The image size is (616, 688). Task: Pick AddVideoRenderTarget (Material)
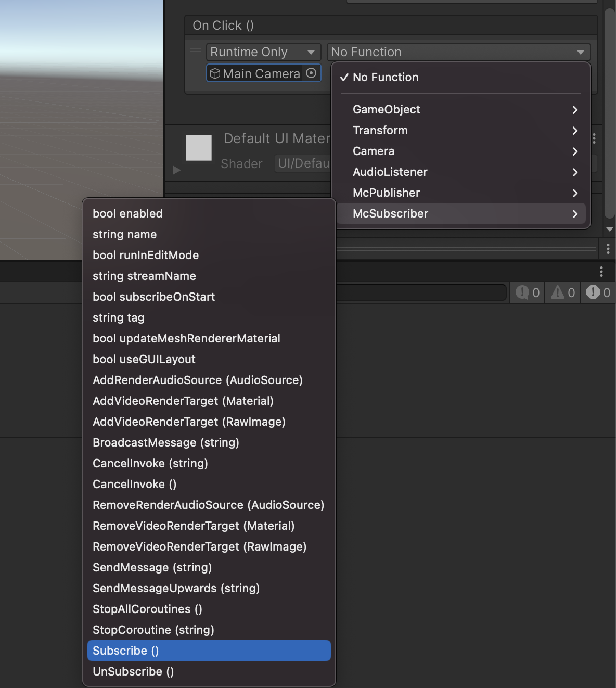pos(209,401)
